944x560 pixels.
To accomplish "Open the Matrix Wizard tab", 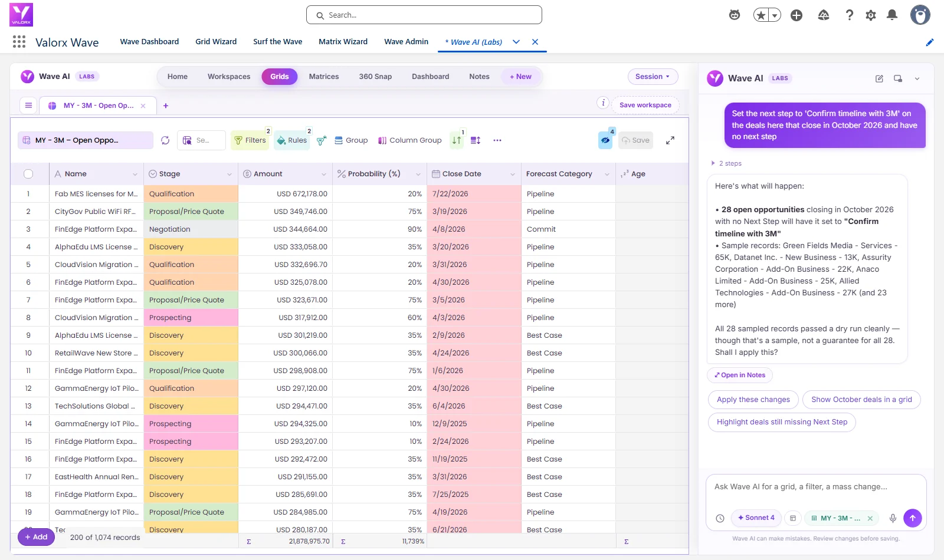I will 343,42.
